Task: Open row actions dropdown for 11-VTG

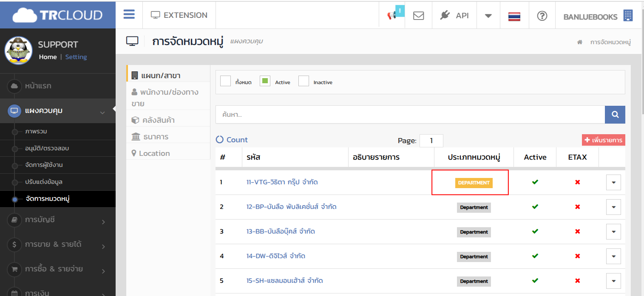Action: tap(613, 182)
